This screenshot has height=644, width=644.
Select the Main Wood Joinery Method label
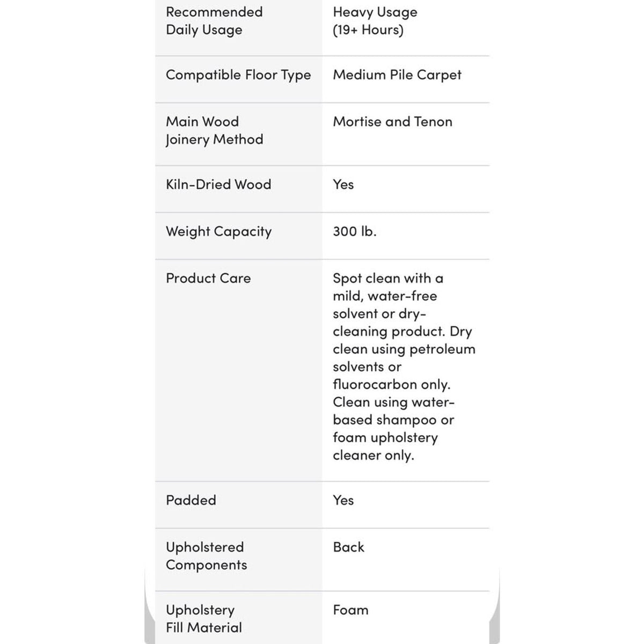point(215,130)
